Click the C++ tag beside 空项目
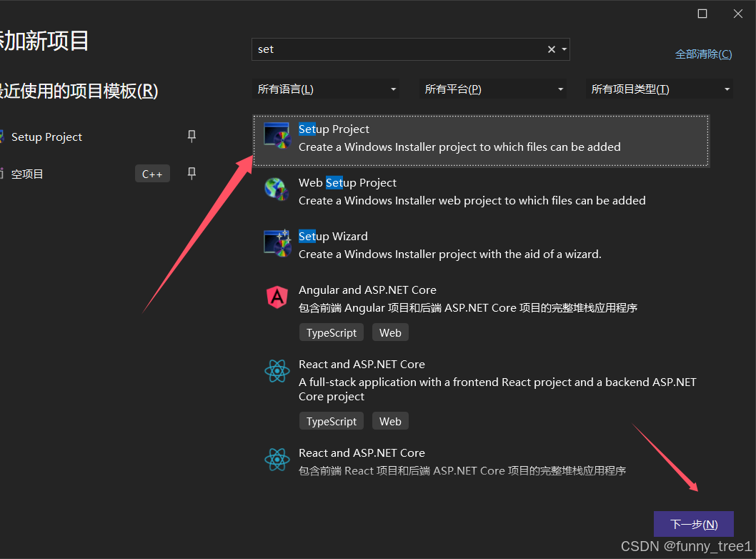Viewport: 756px width, 559px height. click(152, 174)
